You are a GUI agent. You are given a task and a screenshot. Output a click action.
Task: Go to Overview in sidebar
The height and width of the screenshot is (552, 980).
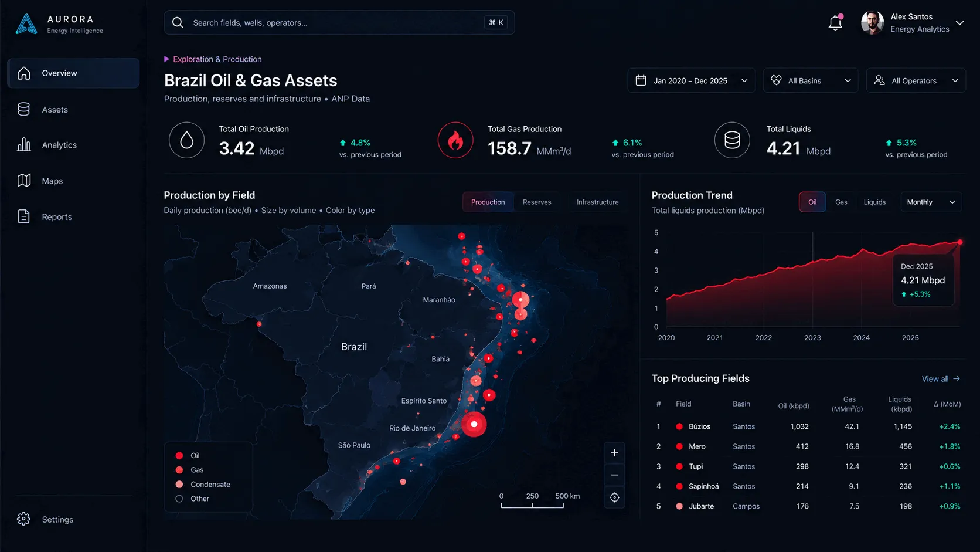[73, 73]
